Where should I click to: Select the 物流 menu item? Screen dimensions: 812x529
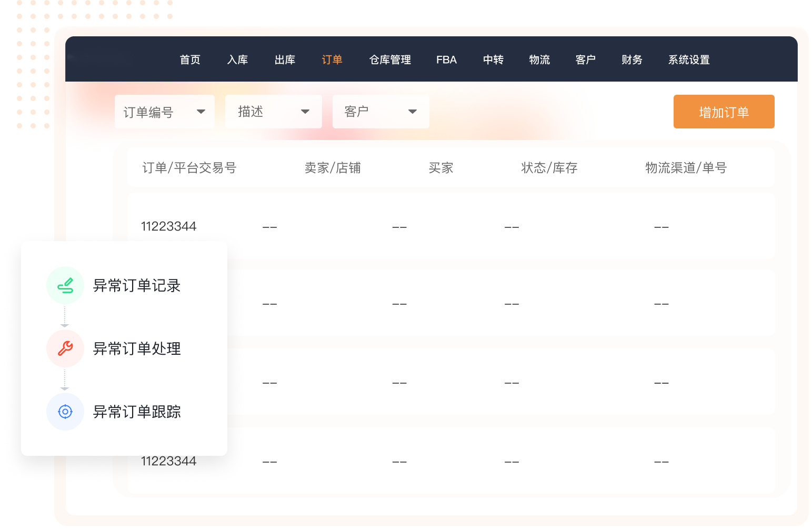(539, 60)
